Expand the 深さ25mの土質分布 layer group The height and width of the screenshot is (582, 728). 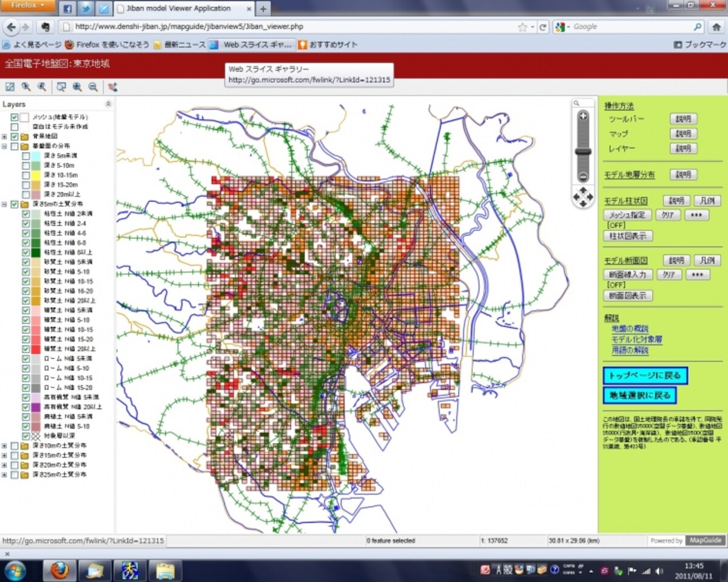(x=5, y=475)
